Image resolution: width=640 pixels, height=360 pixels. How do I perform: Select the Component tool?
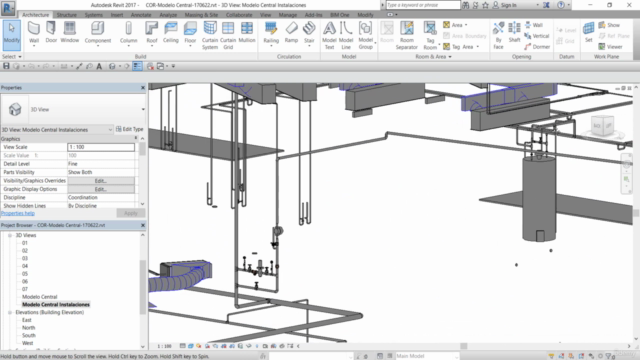(98, 33)
